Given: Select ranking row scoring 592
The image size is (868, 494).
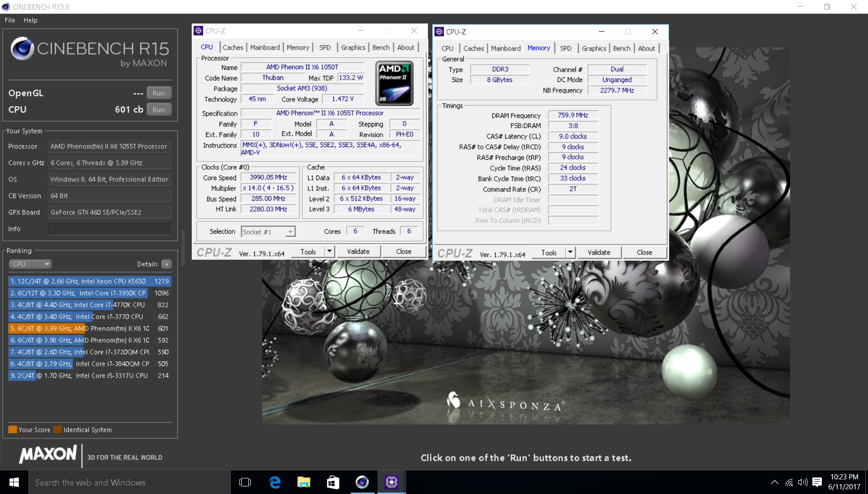Looking at the screenshot, I should pos(90,340).
